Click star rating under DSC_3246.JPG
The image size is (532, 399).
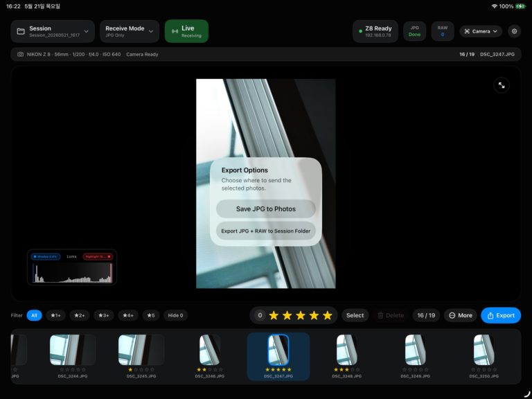[x=210, y=369]
